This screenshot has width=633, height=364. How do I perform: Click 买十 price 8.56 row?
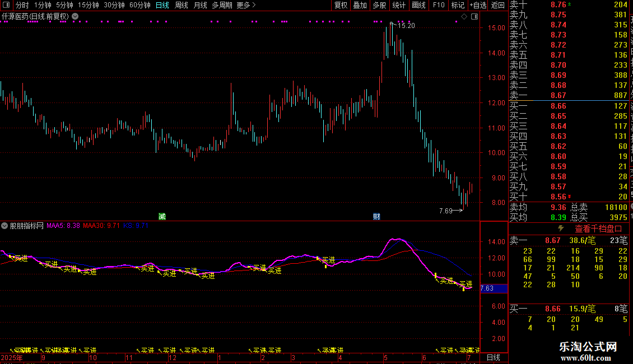click(569, 197)
